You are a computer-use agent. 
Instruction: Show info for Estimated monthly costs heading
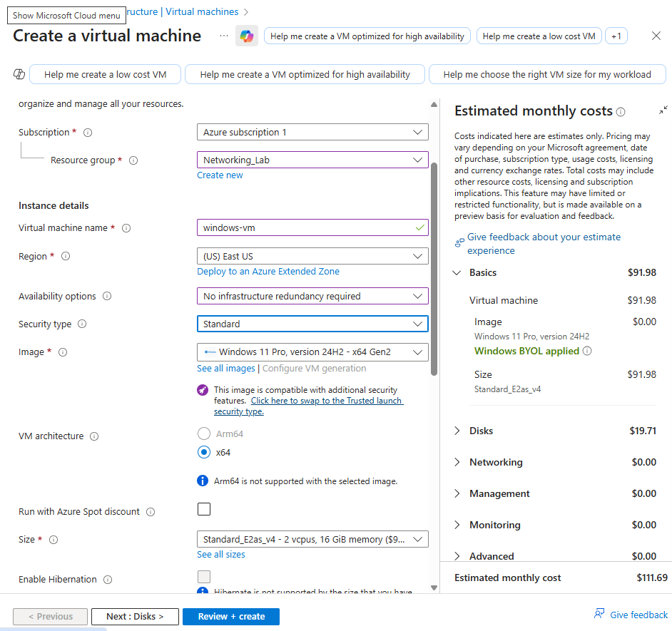621,112
